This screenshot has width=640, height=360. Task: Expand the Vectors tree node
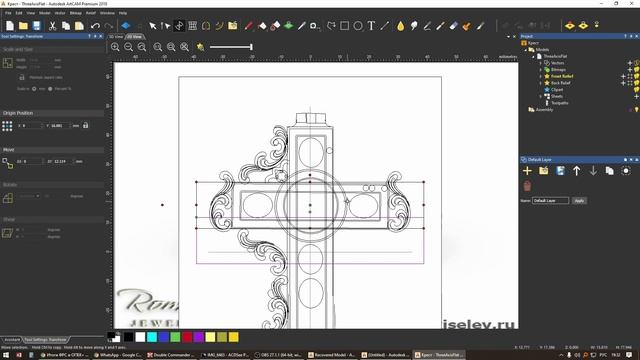click(540, 63)
